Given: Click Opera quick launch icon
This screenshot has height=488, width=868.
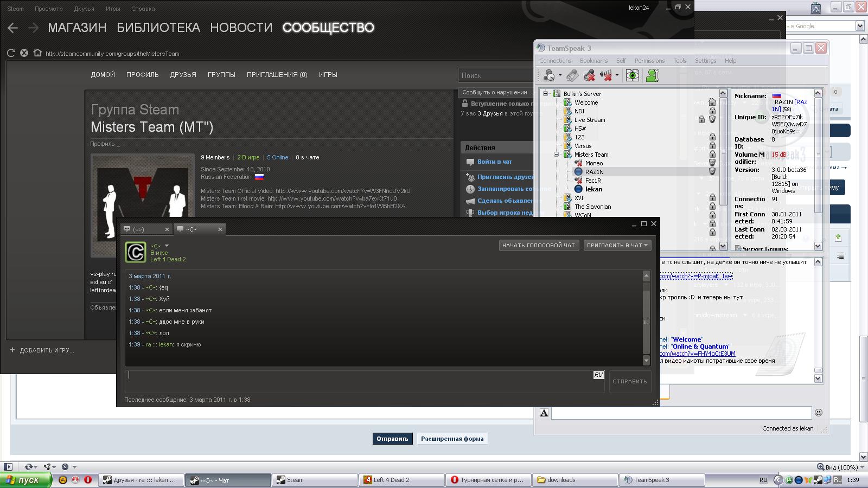Looking at the screenshot, I should click(x=88, y=480).
